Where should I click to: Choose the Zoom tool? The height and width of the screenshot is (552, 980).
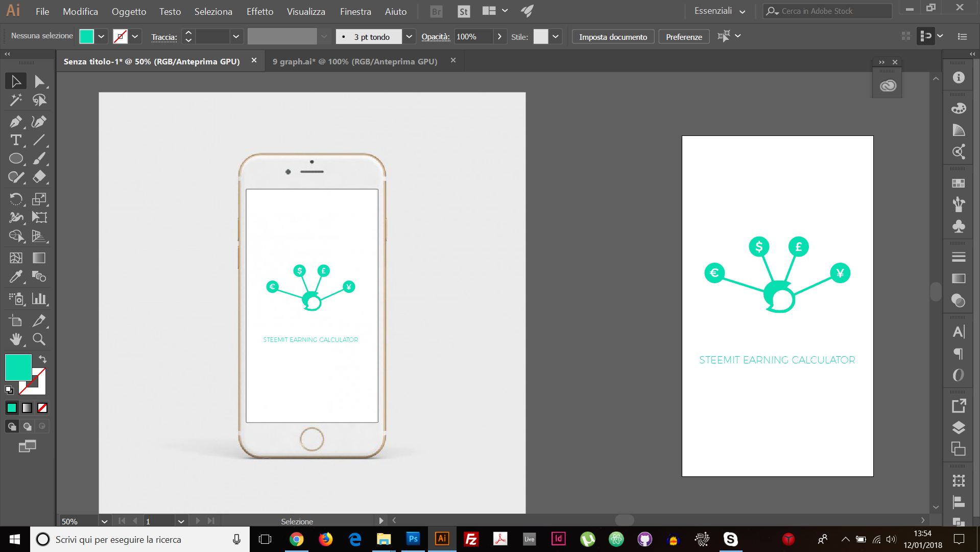(39, 339)
